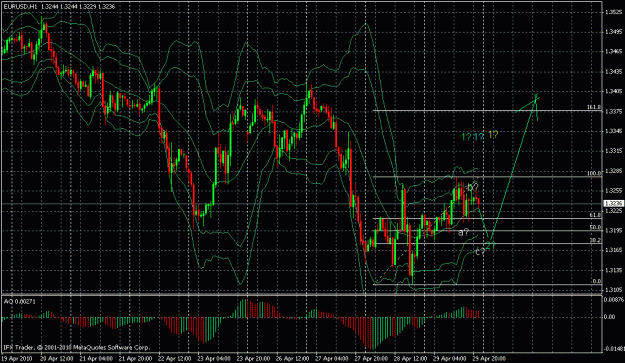This screenshot has height=363, width=625.
Task: Select the 1.3525 price axis label
Action: coord(613,12)
